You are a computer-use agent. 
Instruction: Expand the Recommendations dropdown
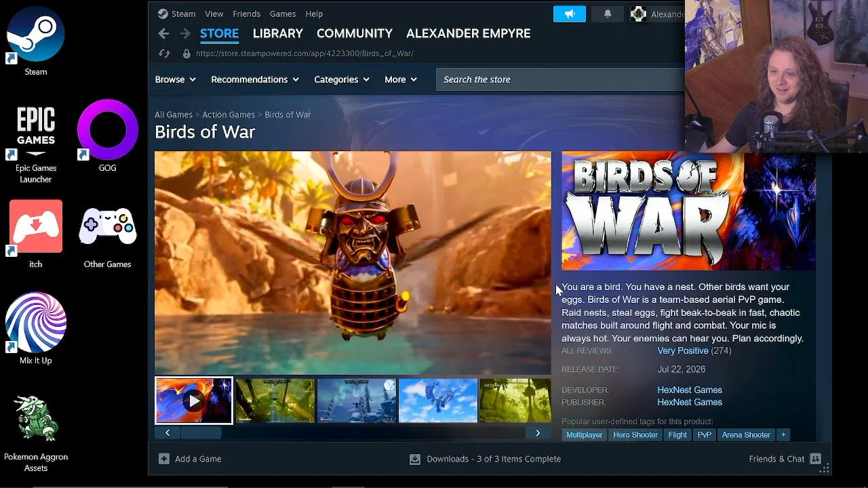click(x=255, y=79)
